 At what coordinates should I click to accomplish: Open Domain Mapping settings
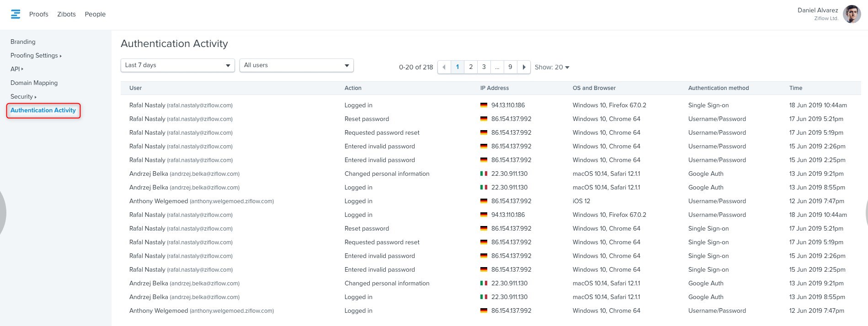[34, 83]
